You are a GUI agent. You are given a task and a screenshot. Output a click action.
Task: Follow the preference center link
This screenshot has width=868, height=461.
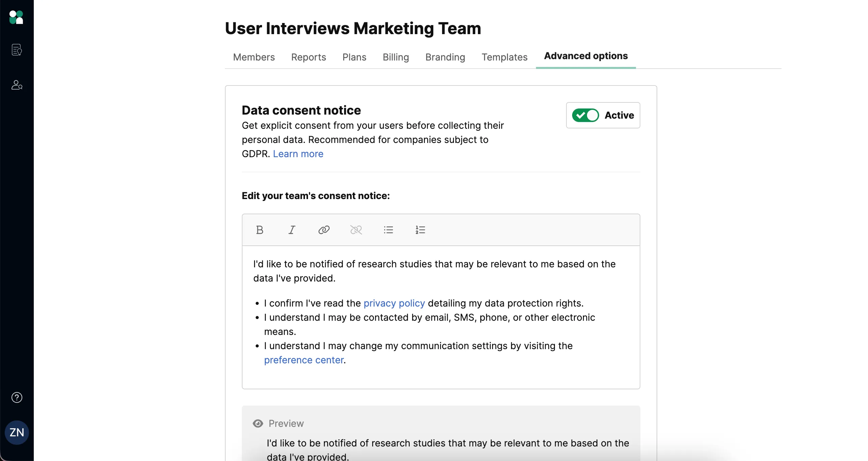point(304,360)
